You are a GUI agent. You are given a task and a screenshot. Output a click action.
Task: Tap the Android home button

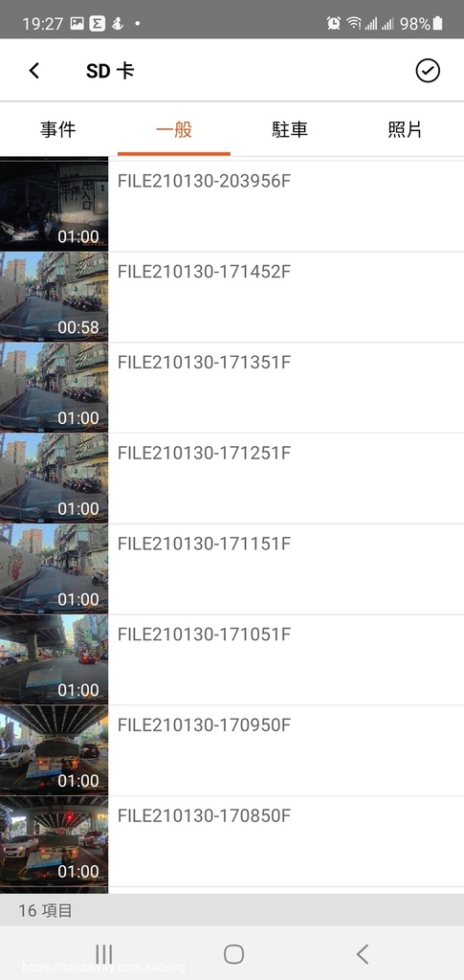[x=233, y=954]
